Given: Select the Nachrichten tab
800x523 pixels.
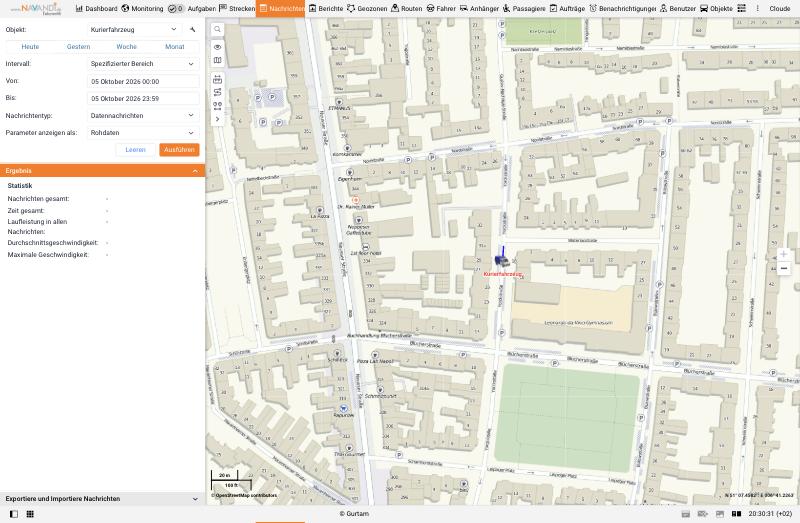Looking at the screenshot, I should click(x=281, y=8).
